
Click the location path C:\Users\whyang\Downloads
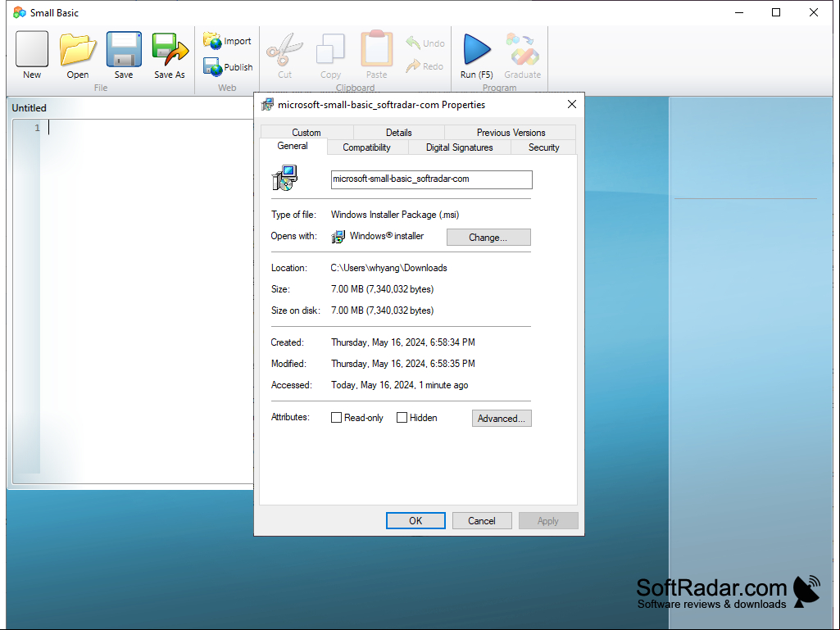(x=389, y=268)
